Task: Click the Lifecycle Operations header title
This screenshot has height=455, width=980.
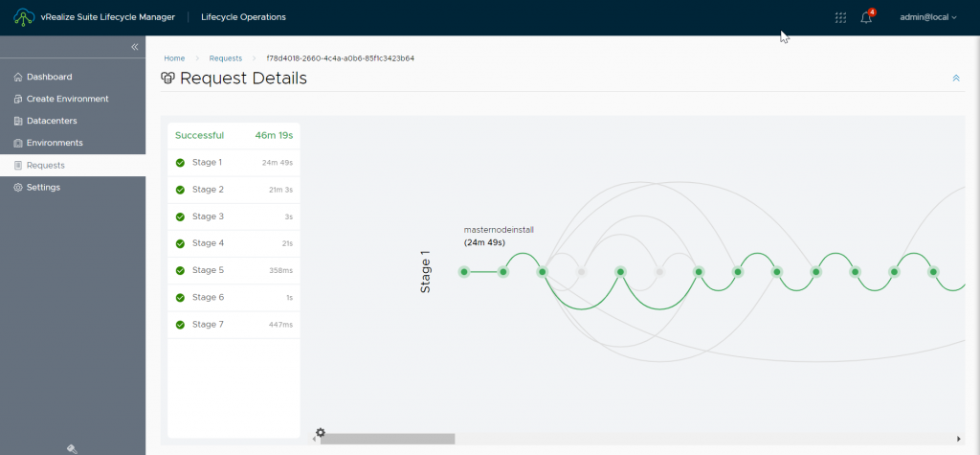Action: pos(244,17)
